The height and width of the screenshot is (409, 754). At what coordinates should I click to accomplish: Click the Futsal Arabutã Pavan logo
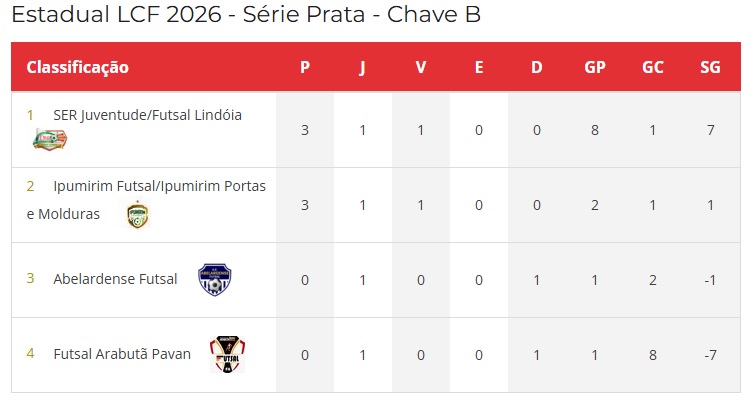pyautogui.click(x=227, y=354)
